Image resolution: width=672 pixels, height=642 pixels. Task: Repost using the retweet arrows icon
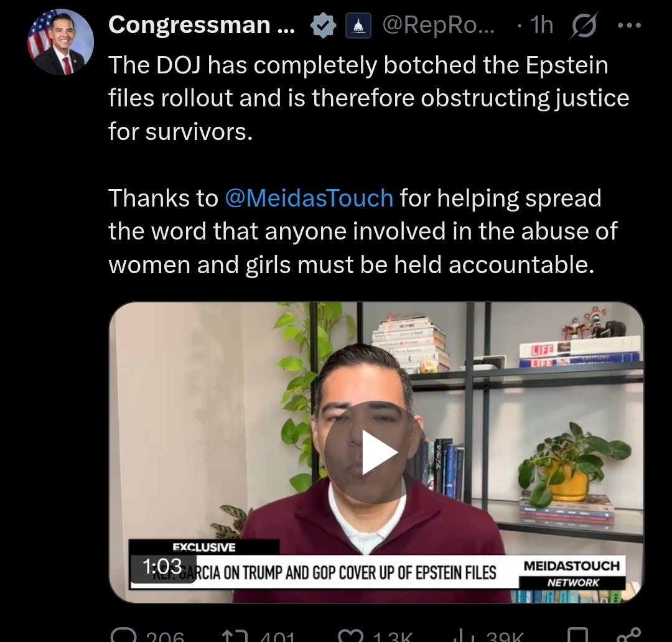(x=235, y=636)
